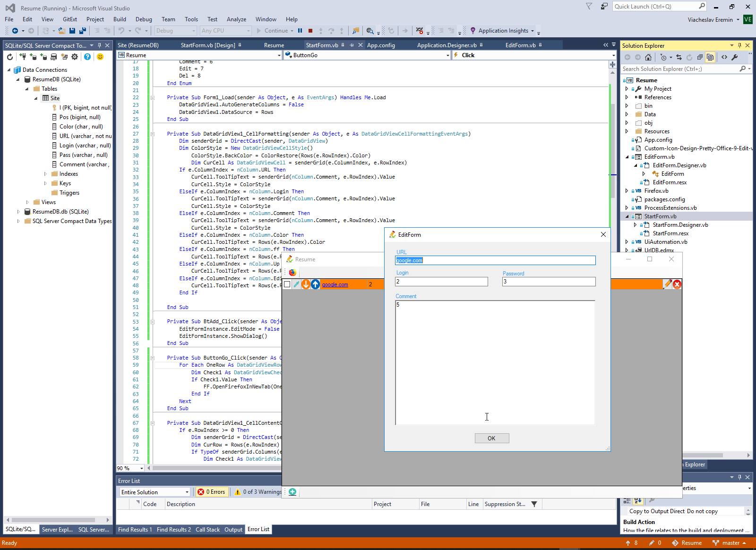This screenshot has height=550, width=756.
Task: Switch to the App.config tab
Action: point(381,45)
